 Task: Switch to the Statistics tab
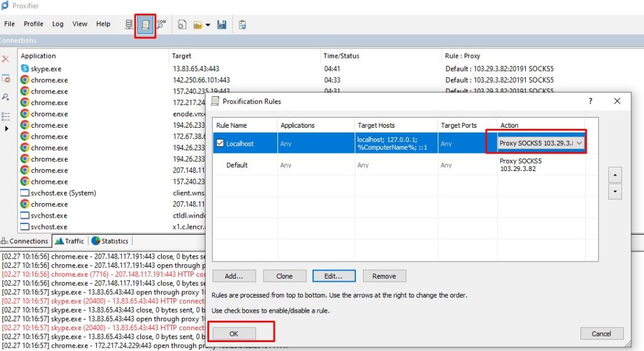coord(110,241)
